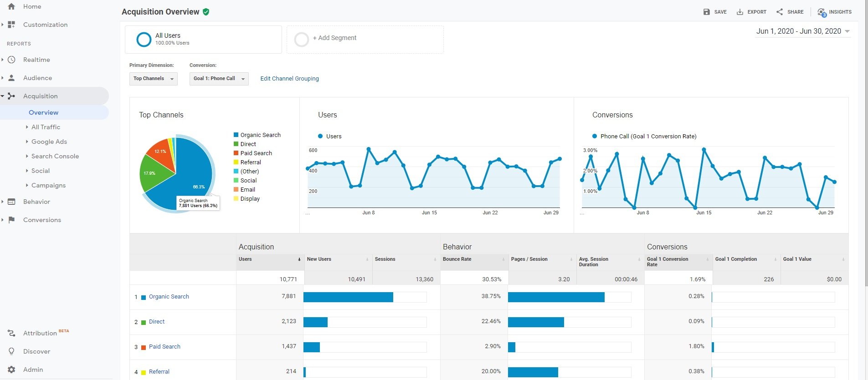Open the Goal 1: Phone Call dropdown
The width and height of the screenshot is (868, 380).
tap(219, 79)
